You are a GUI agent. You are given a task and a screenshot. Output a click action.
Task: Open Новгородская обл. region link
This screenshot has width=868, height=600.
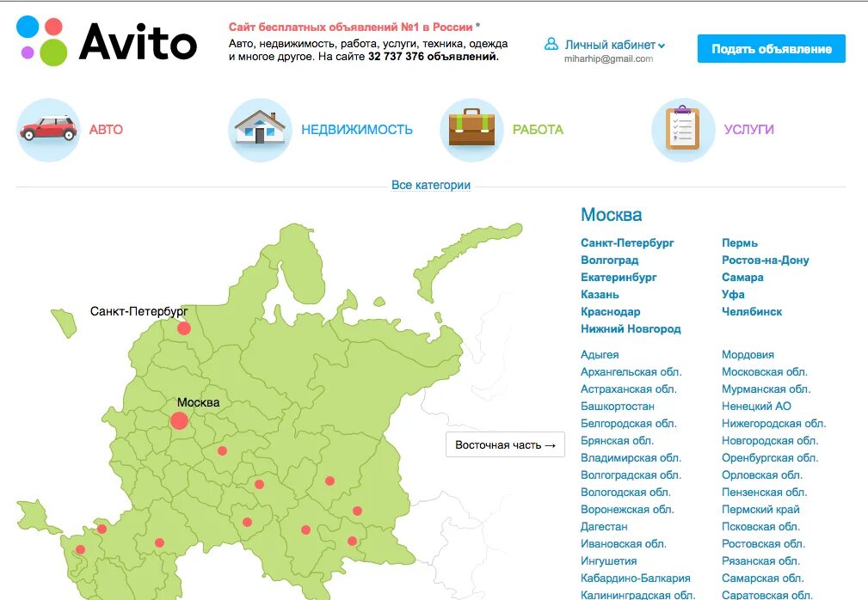point(770,440)
